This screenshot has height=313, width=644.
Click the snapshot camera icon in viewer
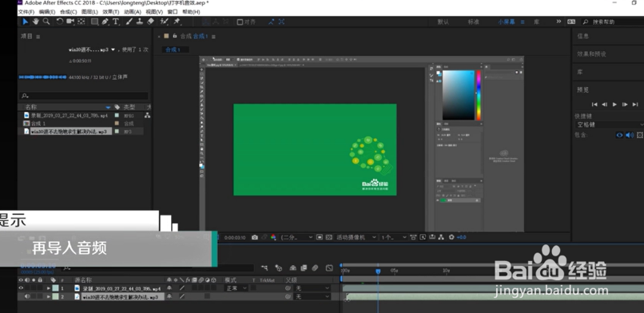(255, 237)
